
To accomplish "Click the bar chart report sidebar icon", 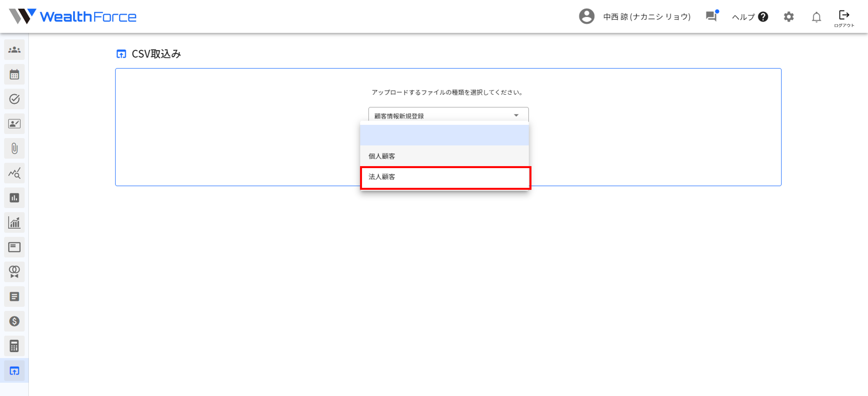I will pyautogui.click(x=14, y=198).
